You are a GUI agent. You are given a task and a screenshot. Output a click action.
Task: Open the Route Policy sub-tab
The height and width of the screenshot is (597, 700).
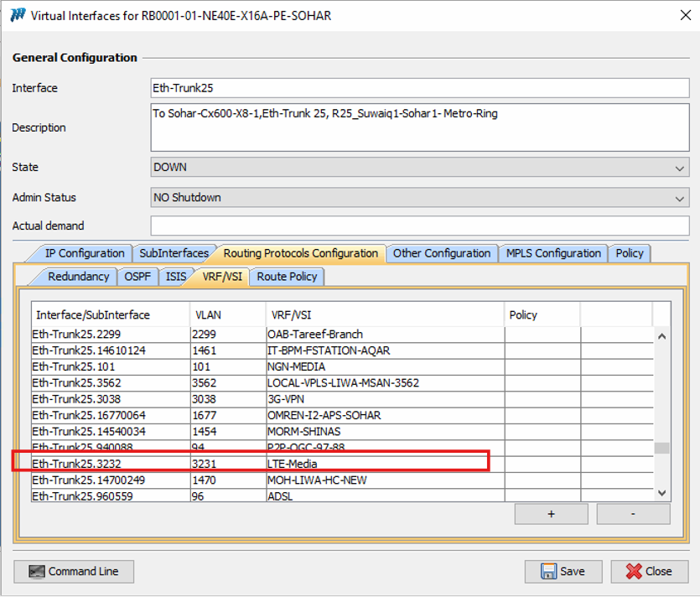pos(287,276)
